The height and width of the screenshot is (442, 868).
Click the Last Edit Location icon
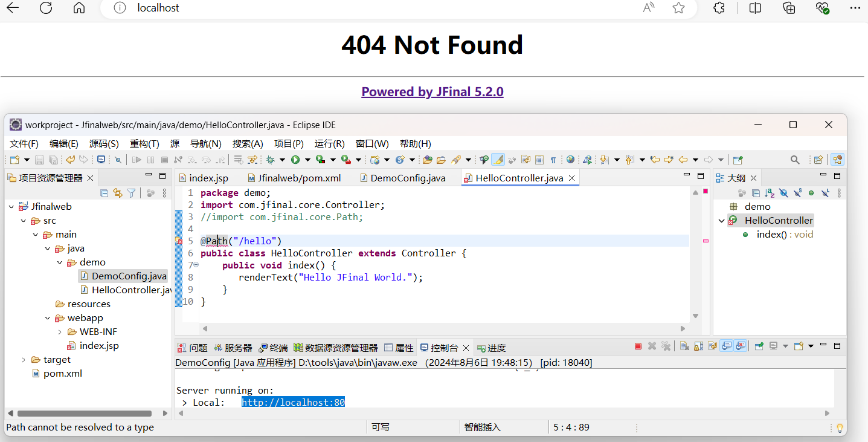coord(655,160)
